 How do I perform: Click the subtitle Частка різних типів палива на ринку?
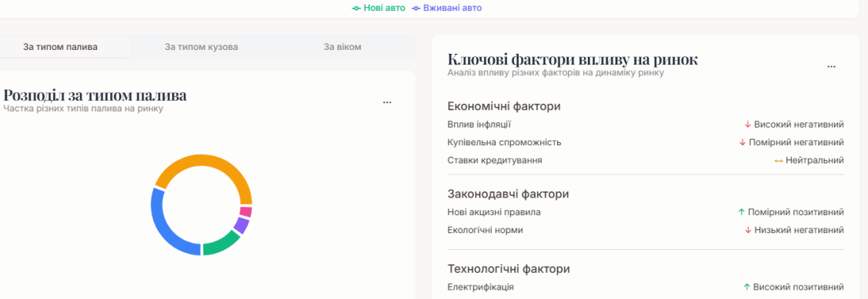point(83,109)
